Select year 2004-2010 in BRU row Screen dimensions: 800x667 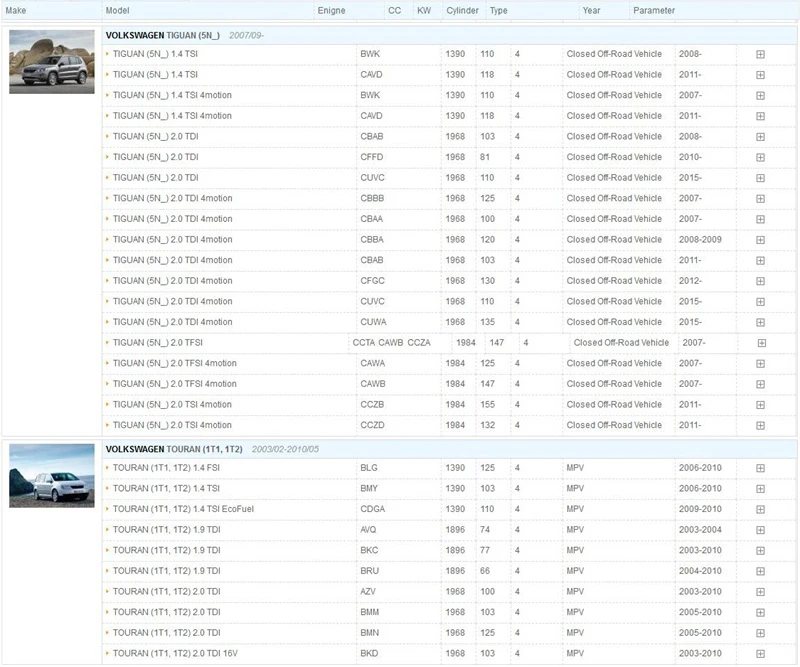point(700,571)
